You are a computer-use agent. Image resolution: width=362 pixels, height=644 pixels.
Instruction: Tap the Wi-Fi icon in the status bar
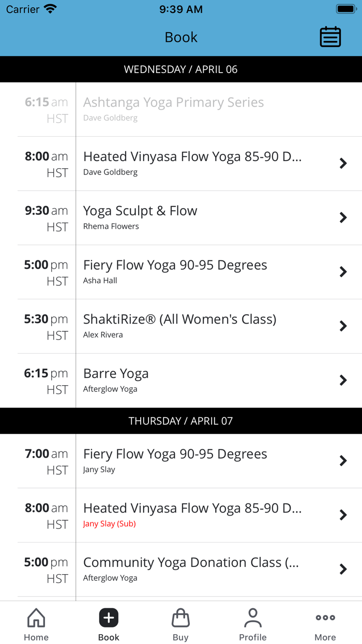click(49, 8)
